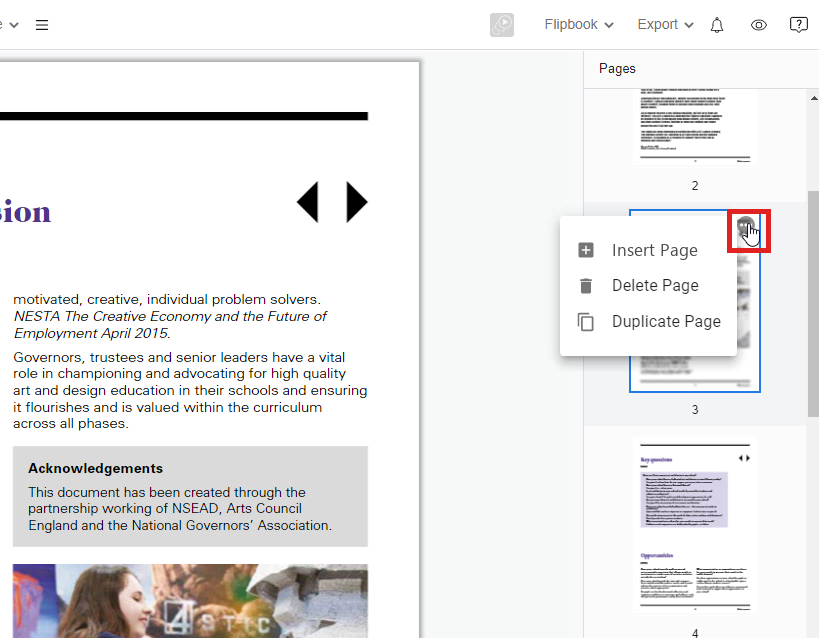Open the notifications bell

coord(717,25)
